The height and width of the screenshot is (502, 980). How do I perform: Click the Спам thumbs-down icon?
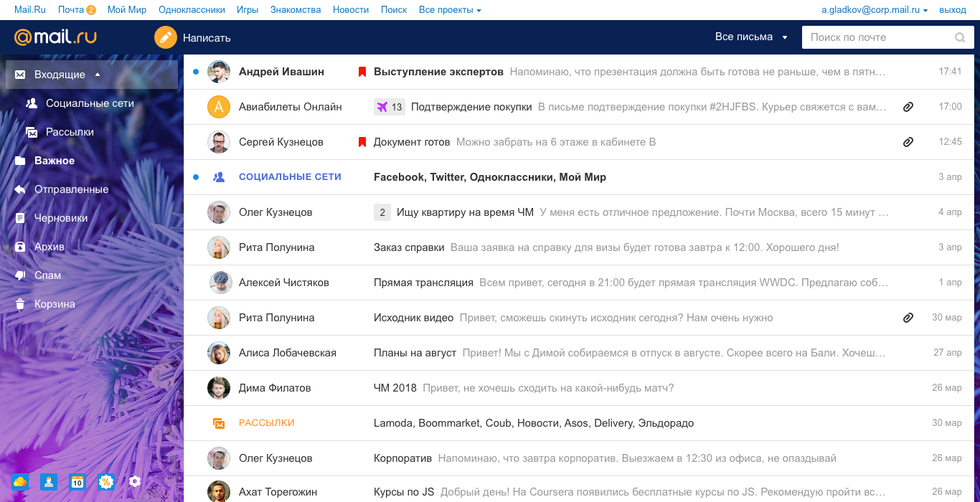pos(20,275)
